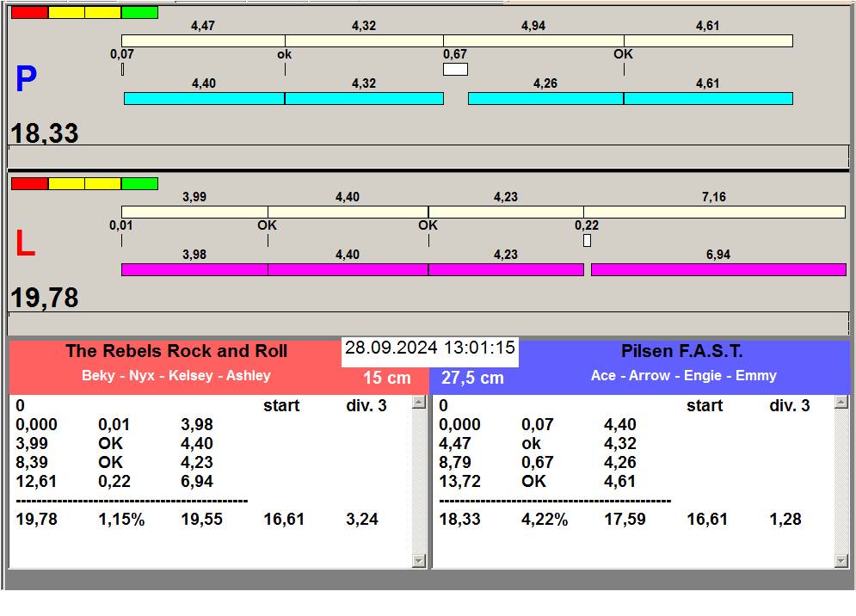Select the red L lane letter
Screen dimensions: 856x616
pyautogui.click(x=25, y=243)
